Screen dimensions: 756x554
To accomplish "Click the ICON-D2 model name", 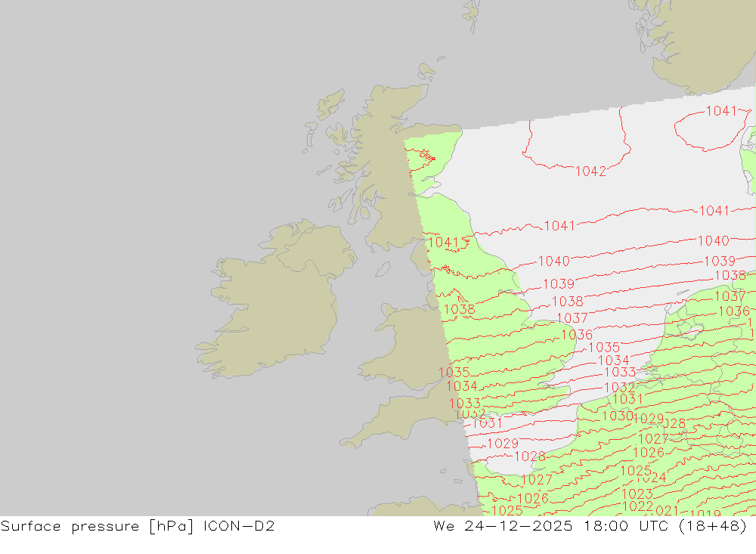I will [x=239, y=525].
